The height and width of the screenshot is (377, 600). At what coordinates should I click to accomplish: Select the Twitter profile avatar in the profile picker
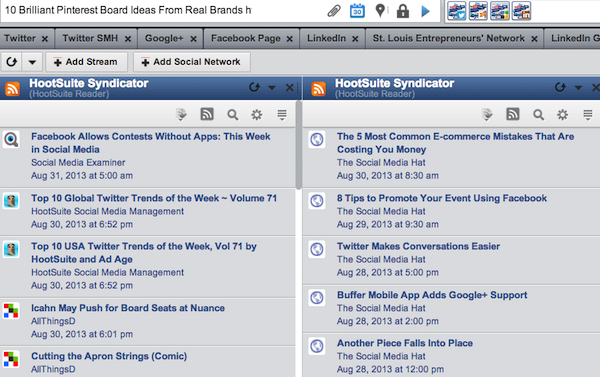point(457,11)
